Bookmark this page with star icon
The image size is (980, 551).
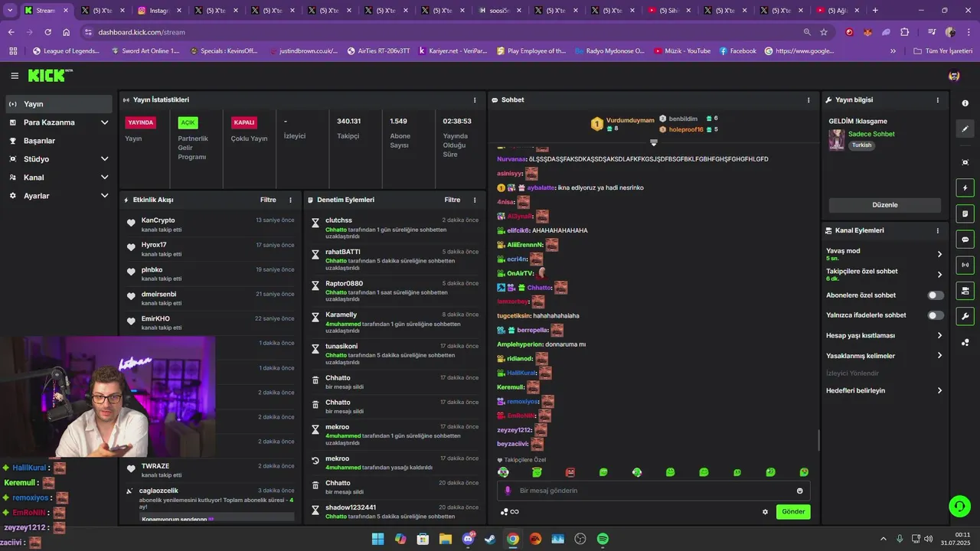(x=824, y=32)
